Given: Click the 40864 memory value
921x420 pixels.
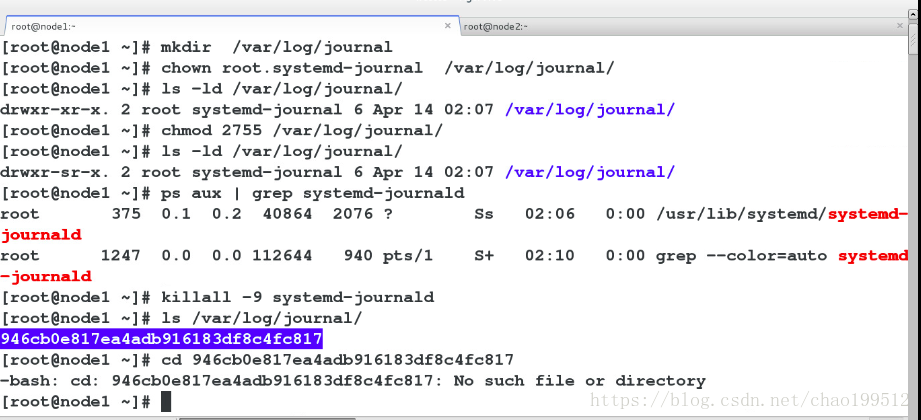Looking at the screenshot, I should [x=287, y=214].
